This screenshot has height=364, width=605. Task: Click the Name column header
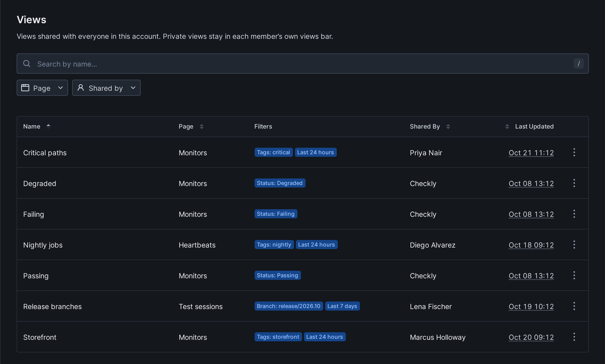pyautogui.click(x=32, y=126)
